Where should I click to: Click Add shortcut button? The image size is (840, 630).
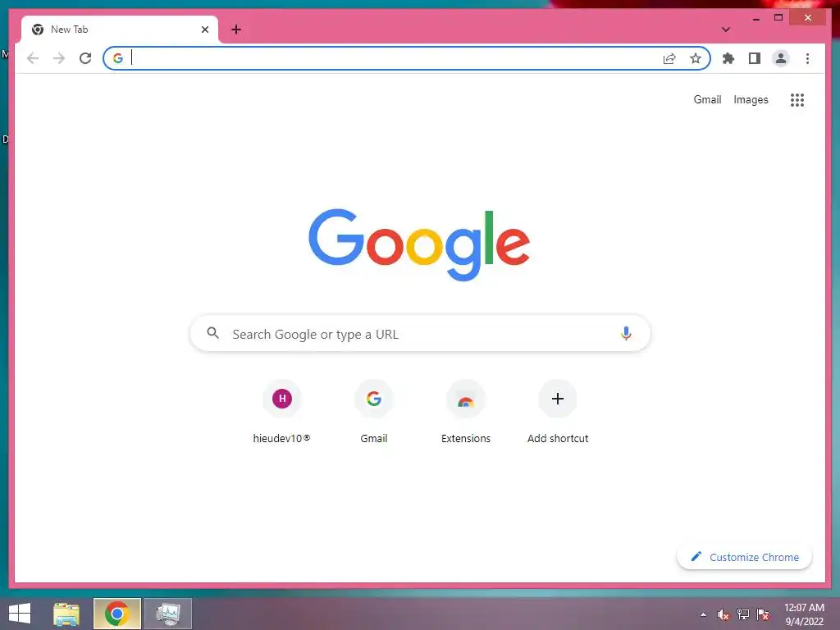coord(558,413)
